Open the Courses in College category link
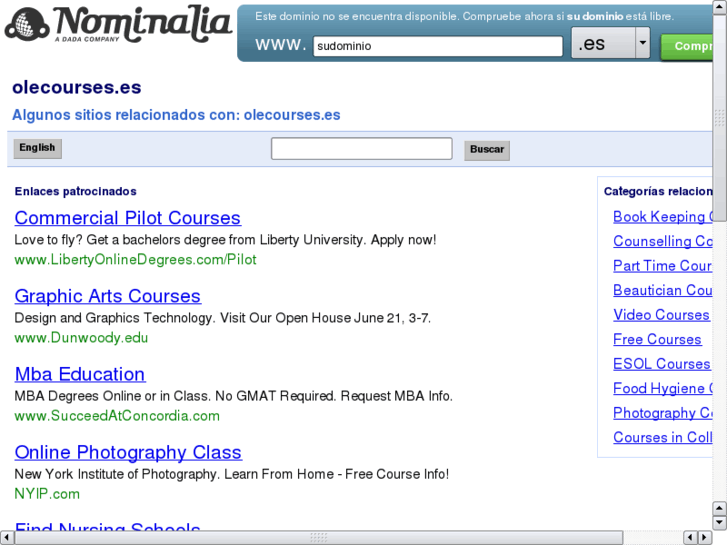The image size is (727, 545). (x=663, y=438)
